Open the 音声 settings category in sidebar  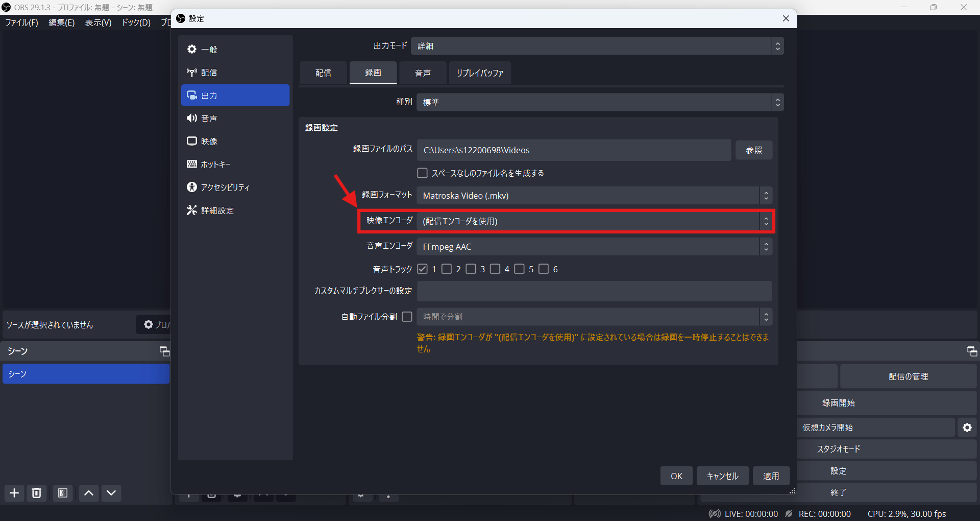235,119
